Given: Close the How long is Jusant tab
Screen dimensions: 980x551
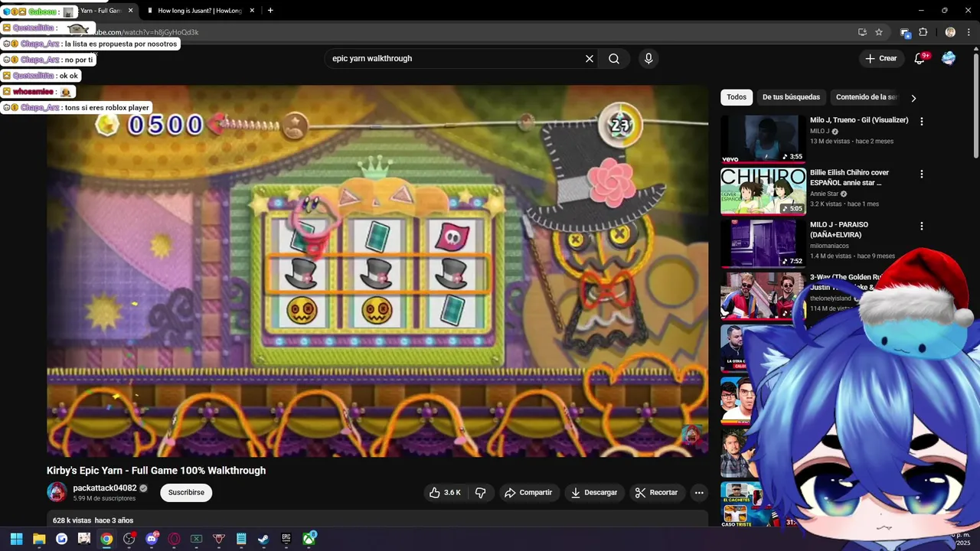Looking at the screenshot, I should [x=252, y=11].
